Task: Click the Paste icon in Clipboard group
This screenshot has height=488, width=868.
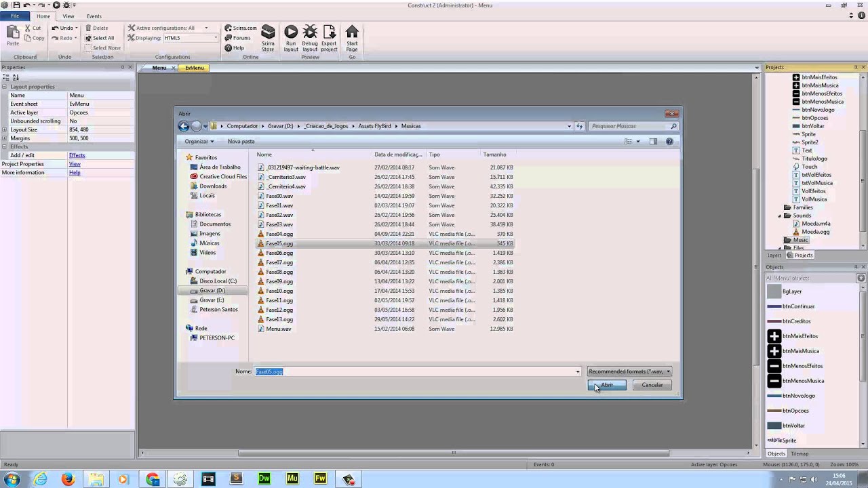Action: (13, 35)
